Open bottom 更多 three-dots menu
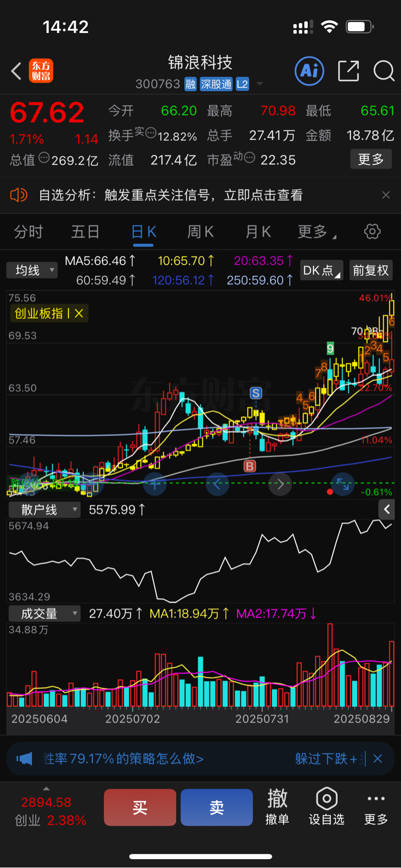The height and width of the screenshot is (868, 401). click(376, 807)
